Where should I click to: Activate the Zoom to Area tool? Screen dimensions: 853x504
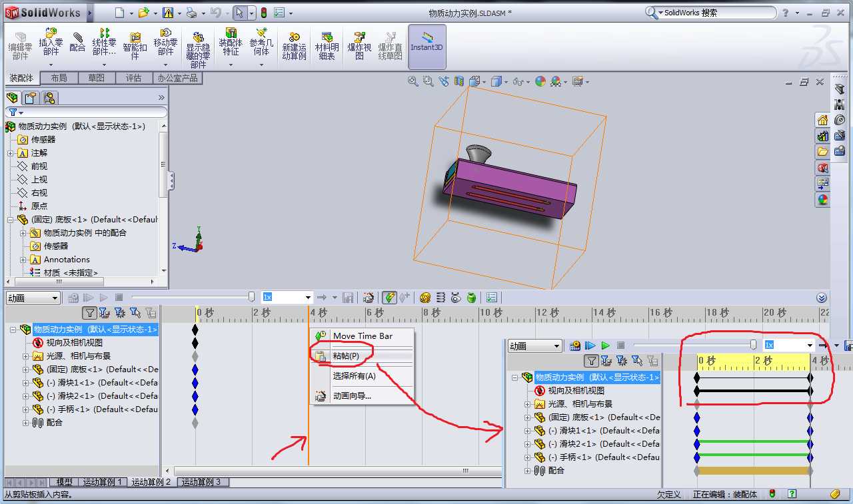pos(428,81)
